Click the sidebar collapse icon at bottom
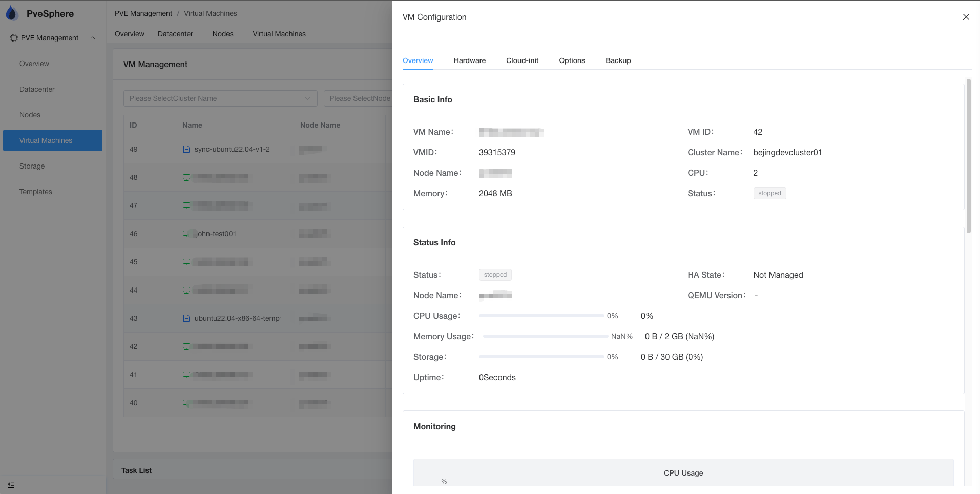Viewport: 980px width, 494px height. (11, 485)
